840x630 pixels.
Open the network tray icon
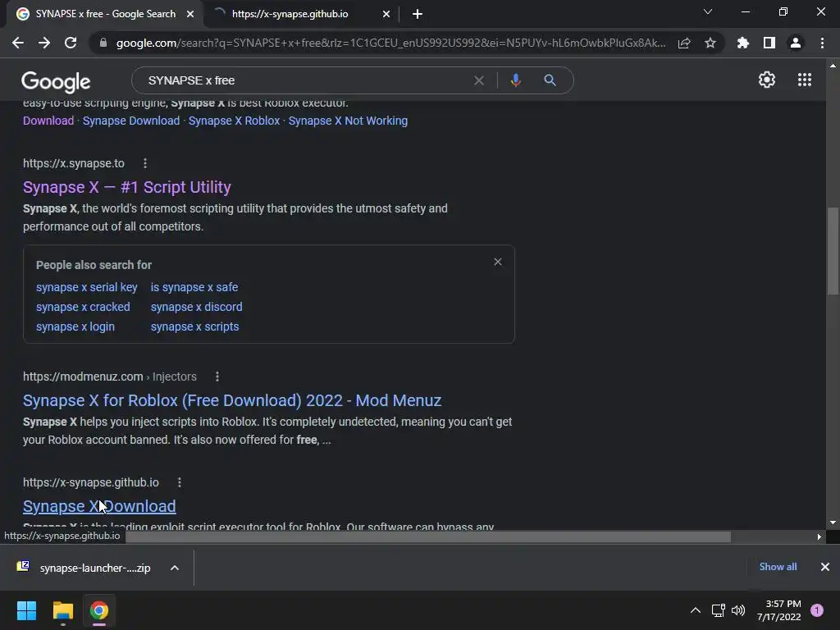coord(718,610)
